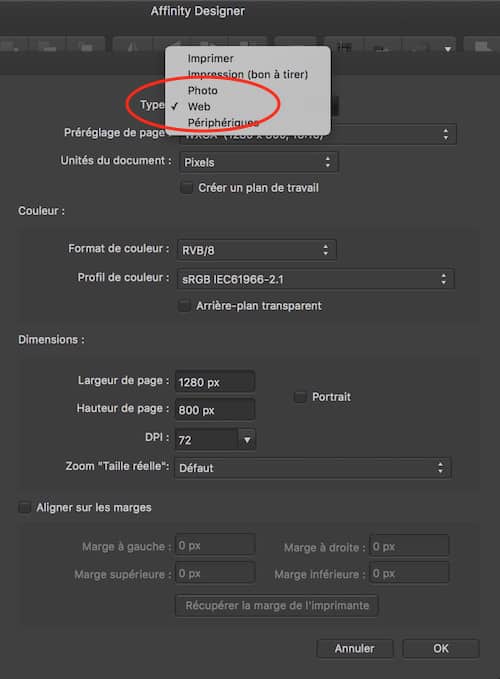Image resolution: width=500 pixels, height=679 pixels.
Task: Check the Portrait orientation checkbox
Action: pos(300,397)
